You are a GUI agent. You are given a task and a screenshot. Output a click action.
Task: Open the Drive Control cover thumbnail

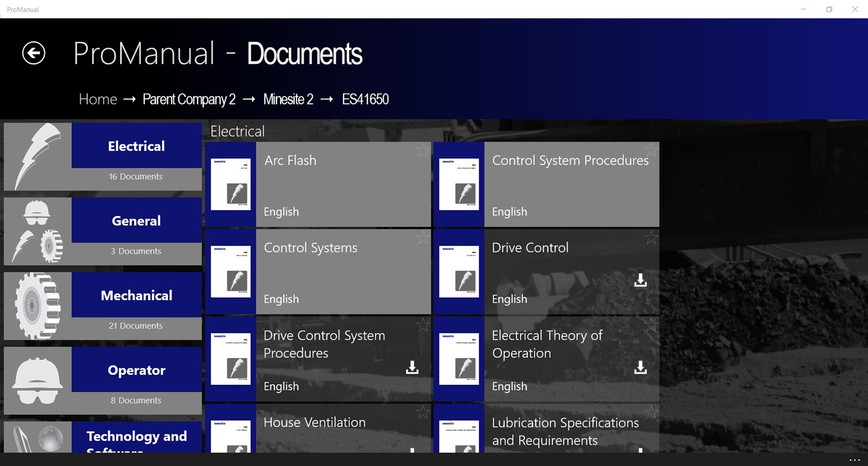pos(459,272)
